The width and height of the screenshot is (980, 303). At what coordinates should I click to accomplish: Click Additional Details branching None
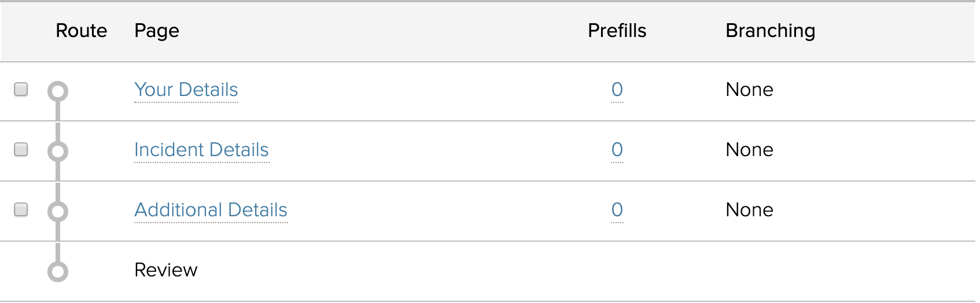click(749, 210)
